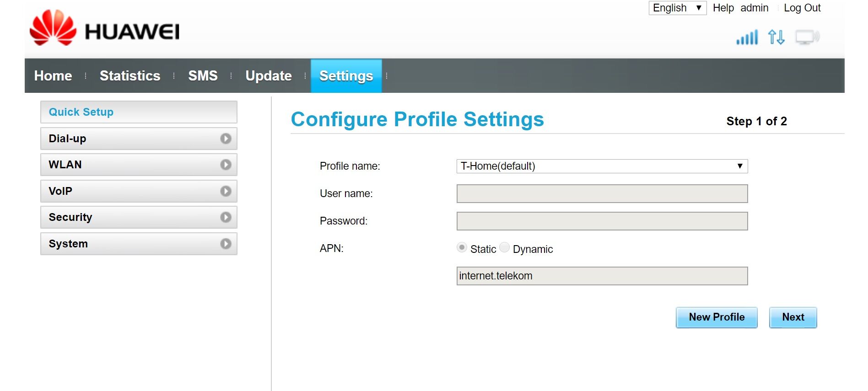
Task: Click the Security arrow icon
Action: (226, 217)
